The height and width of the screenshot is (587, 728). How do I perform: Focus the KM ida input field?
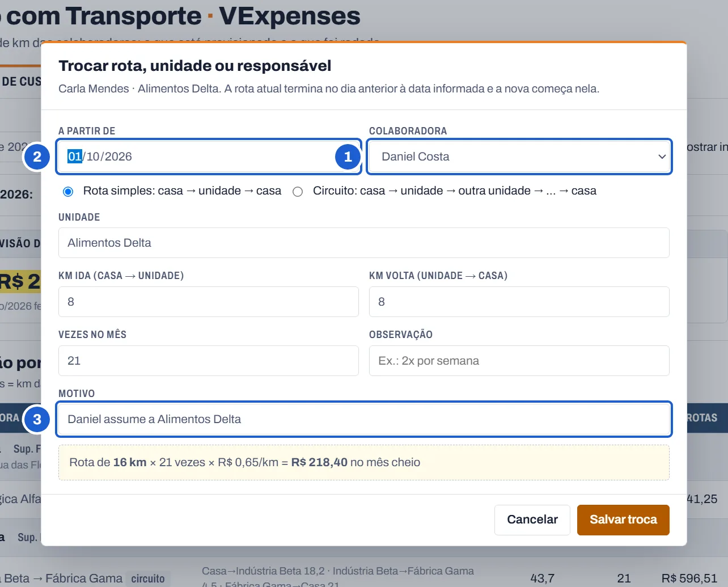(x=209, y=302)
